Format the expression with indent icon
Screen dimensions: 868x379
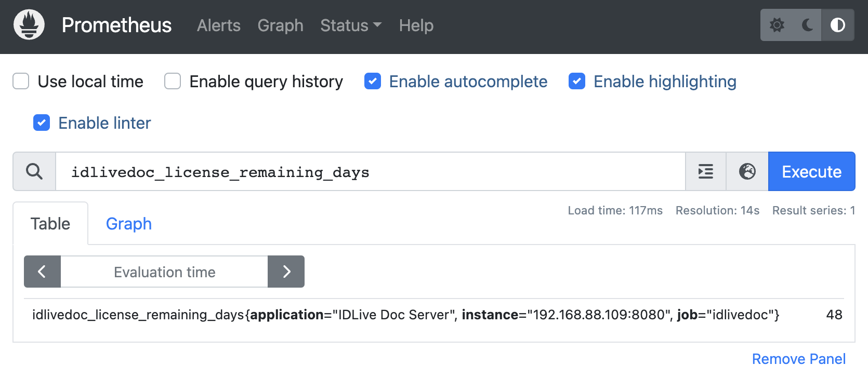(x=705, y=171)
